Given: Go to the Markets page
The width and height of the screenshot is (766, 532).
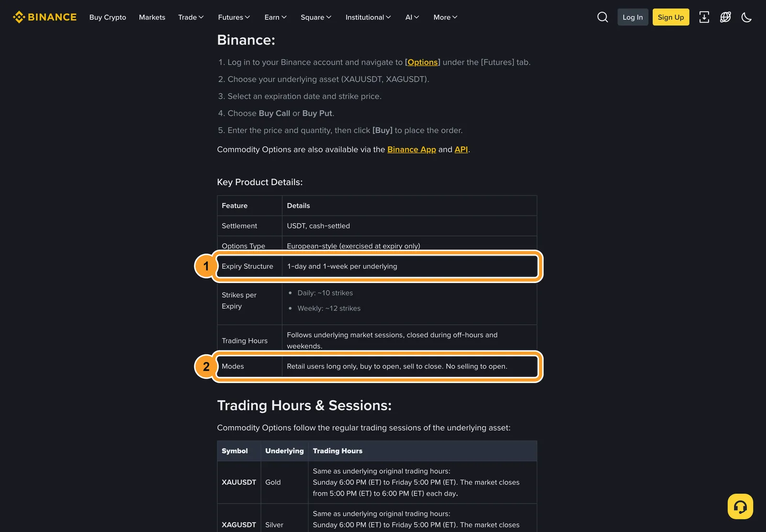Looking at the screenshot, I should pos(152,17).
